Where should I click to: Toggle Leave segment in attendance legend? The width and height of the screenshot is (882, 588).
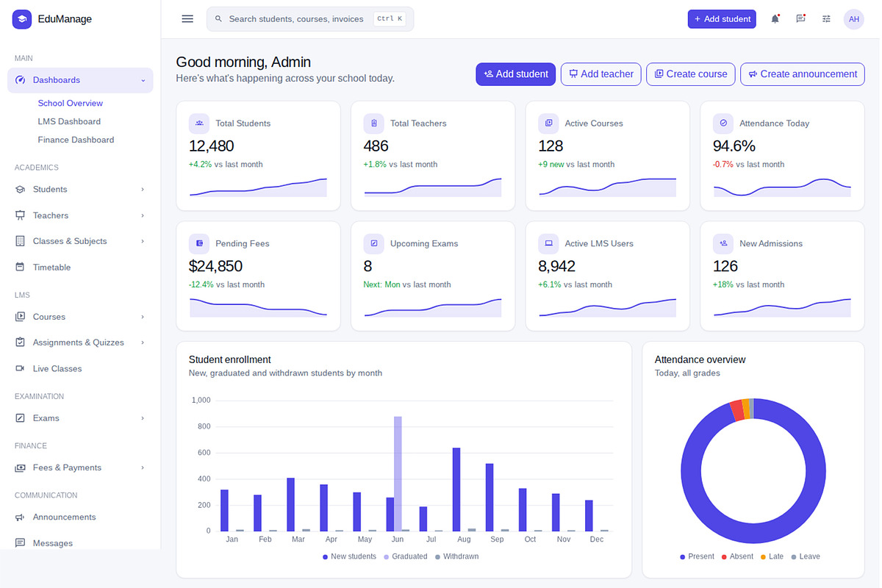coord(806,556)
